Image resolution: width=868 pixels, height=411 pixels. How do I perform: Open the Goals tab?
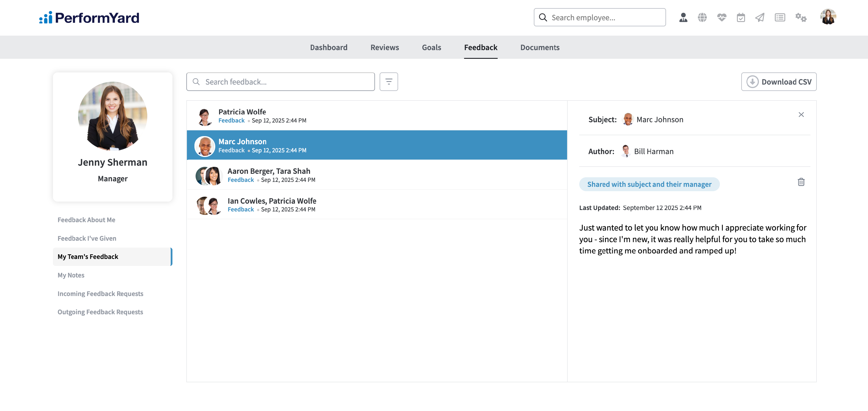(x=431, y=47)
